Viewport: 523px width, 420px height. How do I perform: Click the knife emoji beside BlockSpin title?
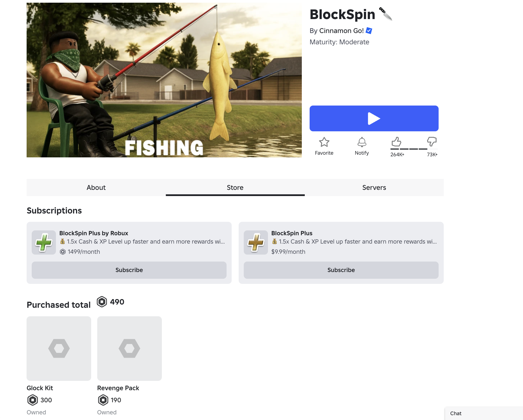click(386, 14)
